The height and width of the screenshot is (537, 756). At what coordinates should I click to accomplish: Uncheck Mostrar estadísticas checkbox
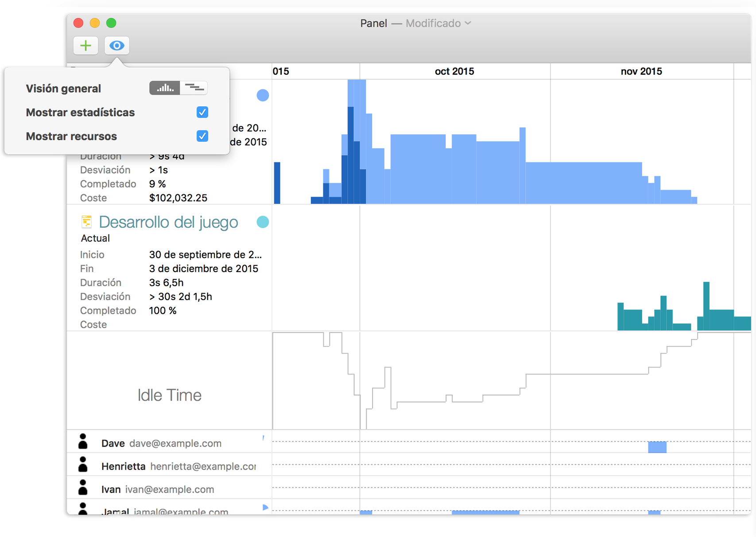pyautogui.click(x=202, y=113)
